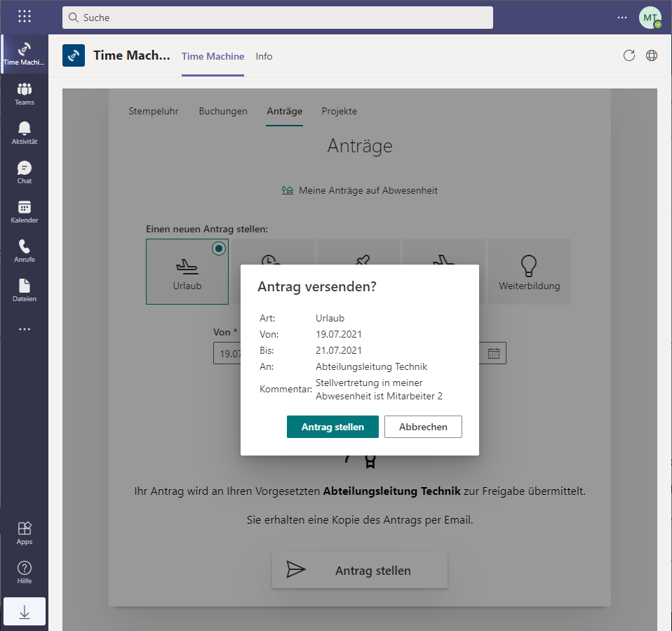This screenshot has width=672, height=631.
Task: Open Aktivität notifications in sidebar
Action: point(25,133)
